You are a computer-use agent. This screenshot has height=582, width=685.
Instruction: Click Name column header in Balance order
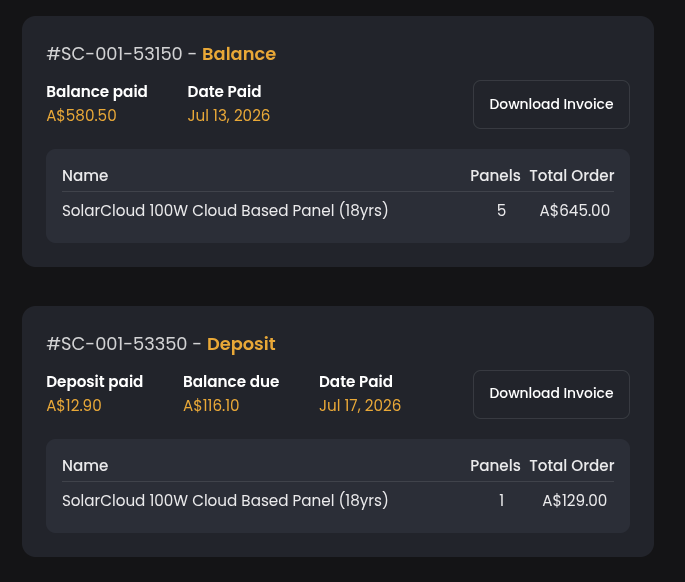(85, 176)
